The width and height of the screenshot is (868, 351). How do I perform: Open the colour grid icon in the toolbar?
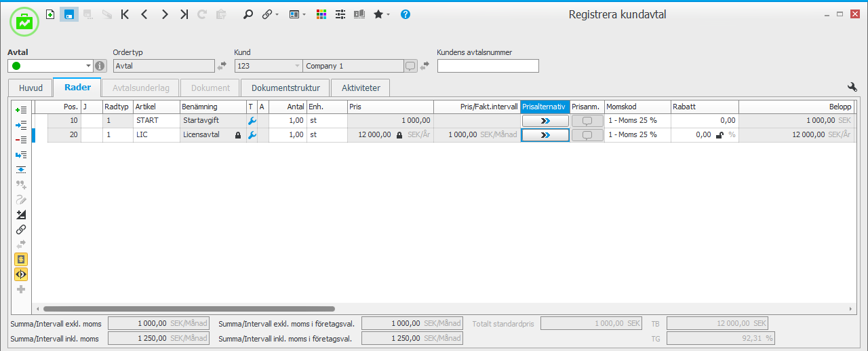(x=321, y=14)
